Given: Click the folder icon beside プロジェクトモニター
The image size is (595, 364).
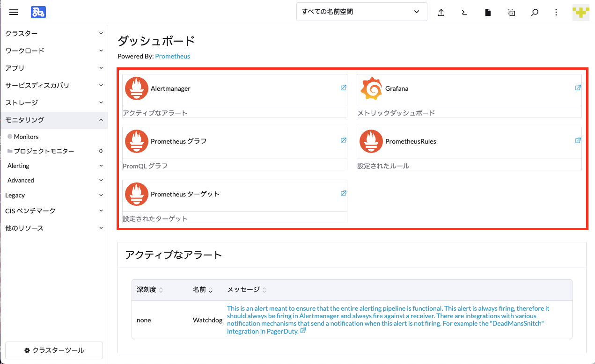Looking at the screenshot, I should point(10,151).
